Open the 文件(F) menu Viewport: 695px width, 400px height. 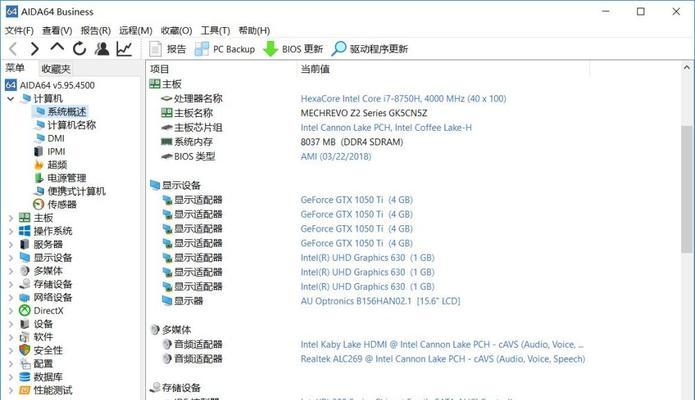pyautogui.click(x=19, y=31)
